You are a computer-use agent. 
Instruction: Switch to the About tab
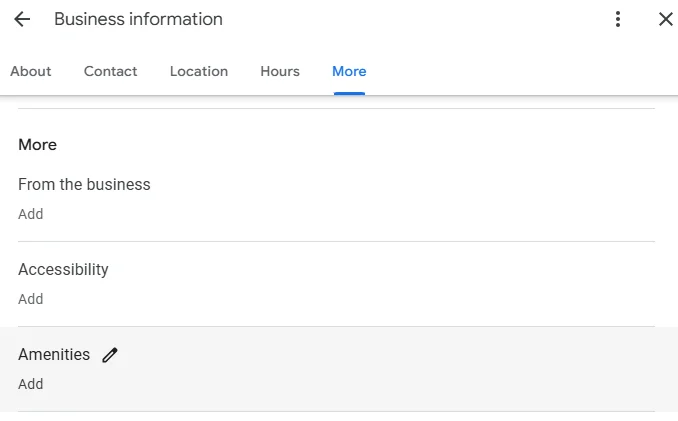(31, 71)
